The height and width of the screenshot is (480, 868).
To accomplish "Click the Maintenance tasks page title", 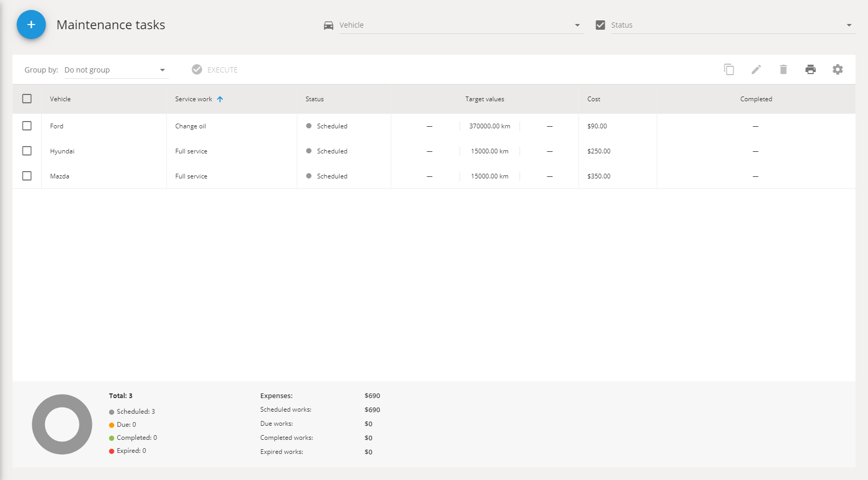I will 111,25.
